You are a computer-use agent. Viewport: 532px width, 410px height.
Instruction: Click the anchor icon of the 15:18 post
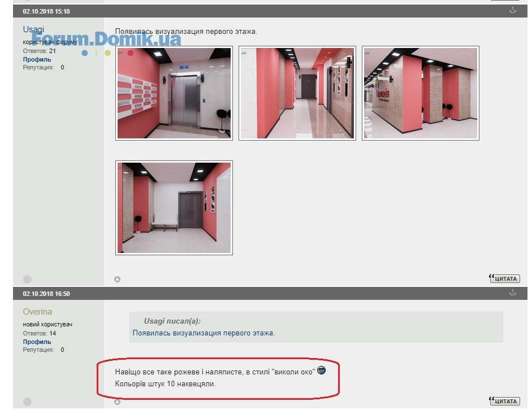click(x=513, y=10)
